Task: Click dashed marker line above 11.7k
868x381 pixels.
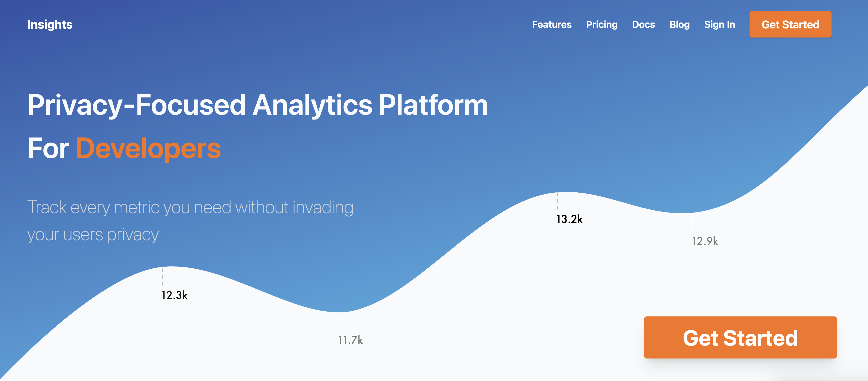Action: pyautogui.click(x=339, y=323)
